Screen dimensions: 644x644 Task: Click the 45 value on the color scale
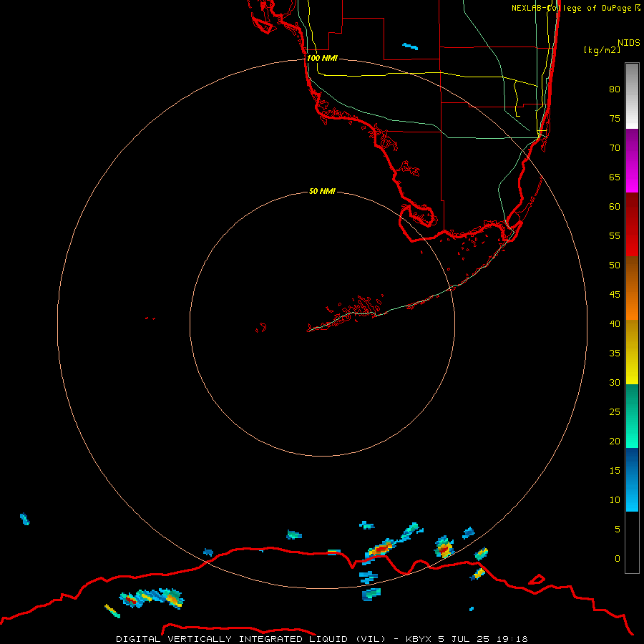coord(615,295)
